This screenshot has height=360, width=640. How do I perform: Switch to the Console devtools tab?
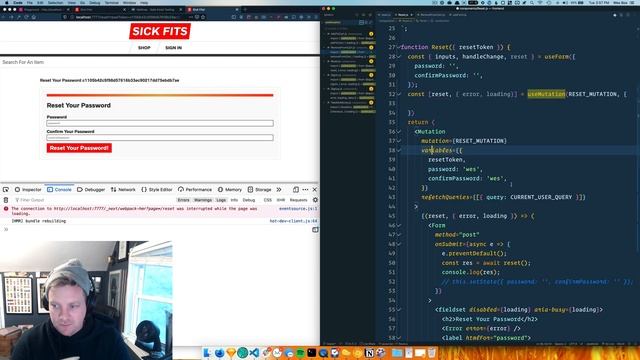pos(59,190)
